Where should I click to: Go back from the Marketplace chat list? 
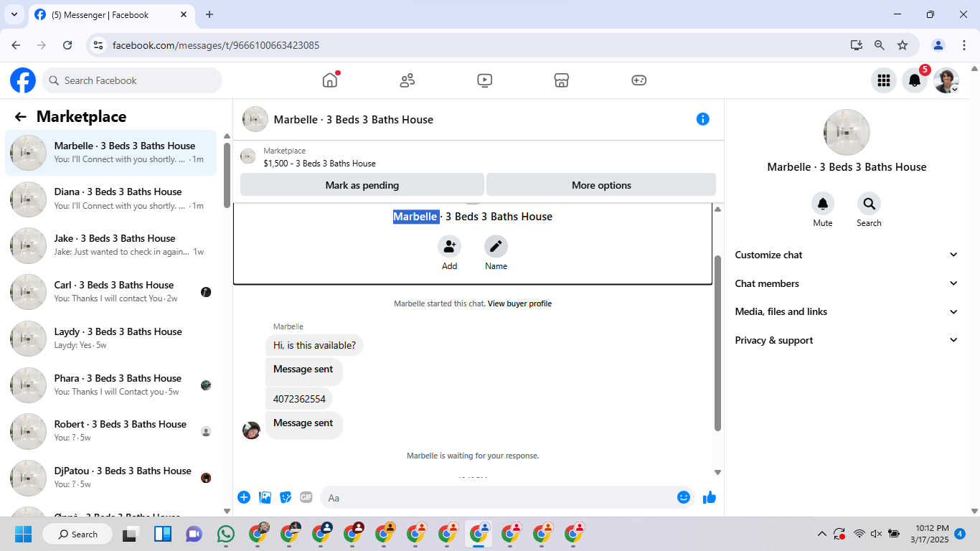pyautogui.click(x=20, y=117)
